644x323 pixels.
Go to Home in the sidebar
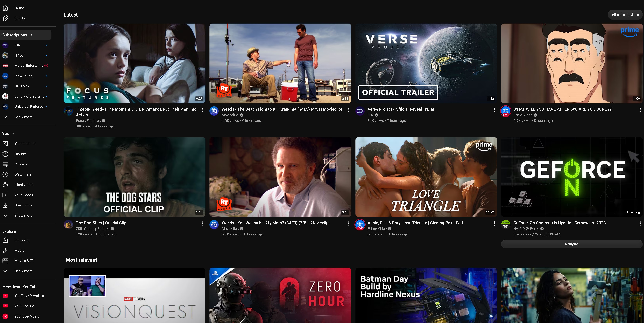click(26, 8)
